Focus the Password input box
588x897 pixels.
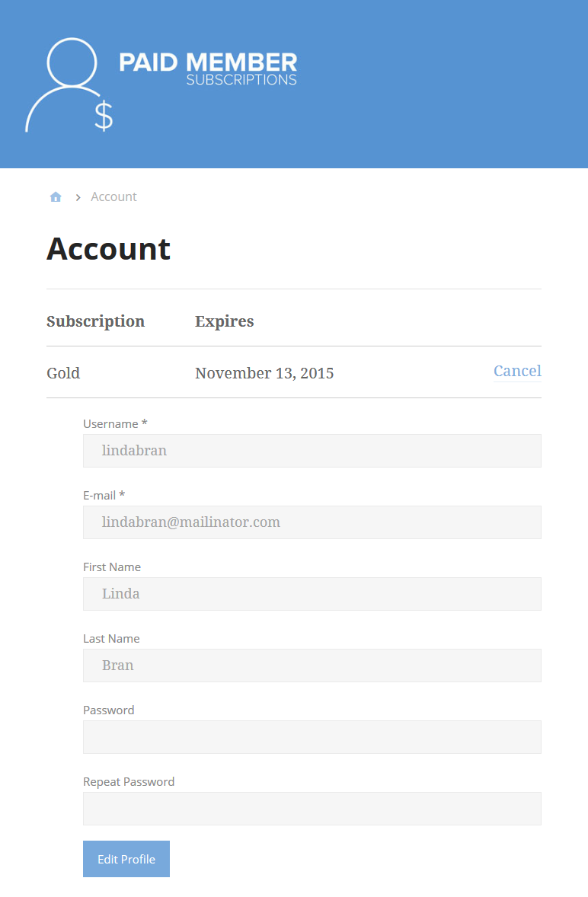[x=312, y=737]
